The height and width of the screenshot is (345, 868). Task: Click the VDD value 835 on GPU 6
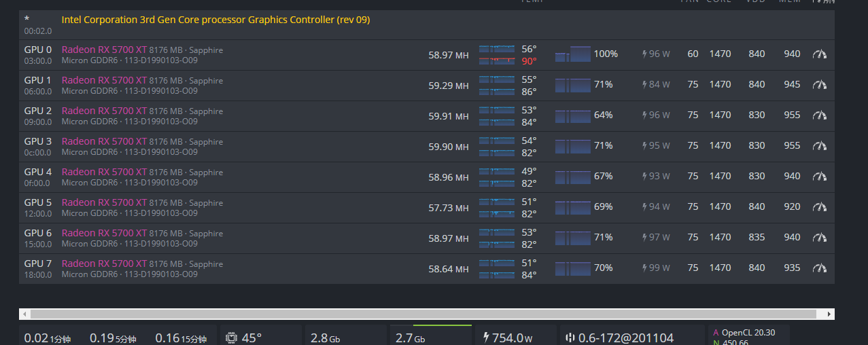757,238
